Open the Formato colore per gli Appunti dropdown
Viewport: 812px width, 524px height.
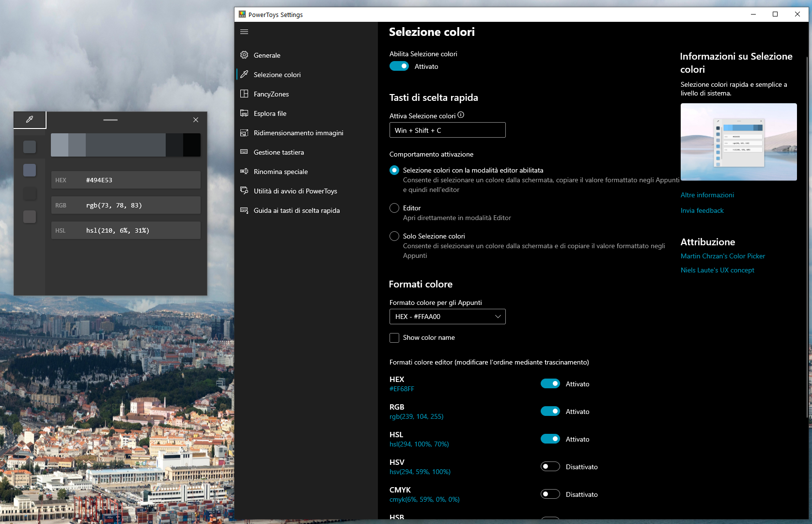point(448,317)
